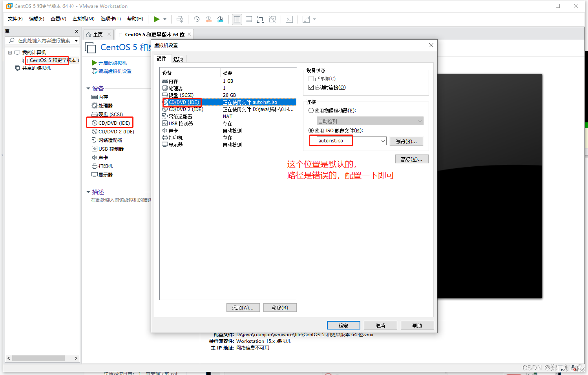The width and height of the screenshot is (588, 375).
Task: Click USB 控制器 icon in summary device list
Action: point(94,149)
